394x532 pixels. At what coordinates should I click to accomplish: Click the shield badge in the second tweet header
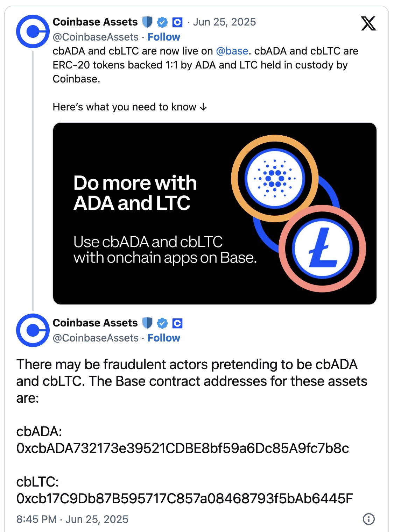click(147, 323)
